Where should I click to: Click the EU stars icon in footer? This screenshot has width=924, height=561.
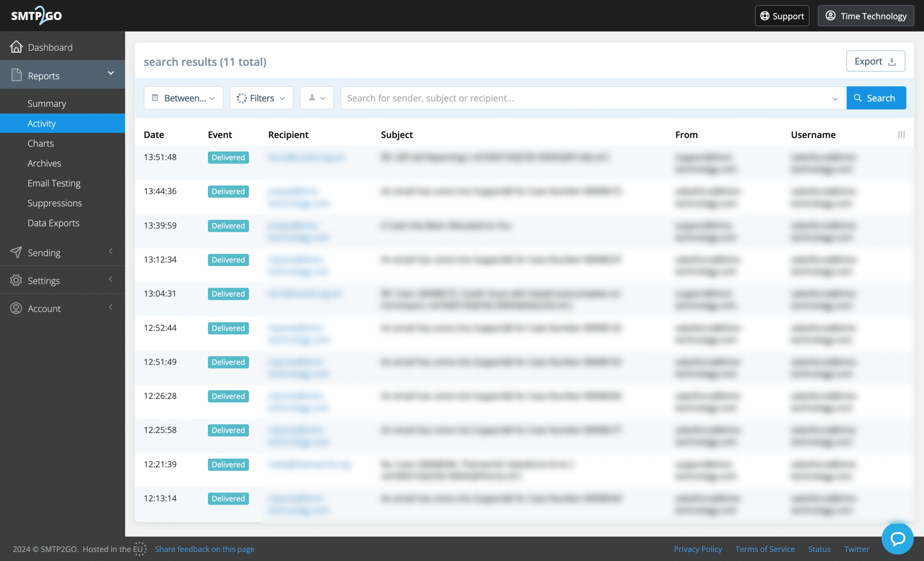140,549
